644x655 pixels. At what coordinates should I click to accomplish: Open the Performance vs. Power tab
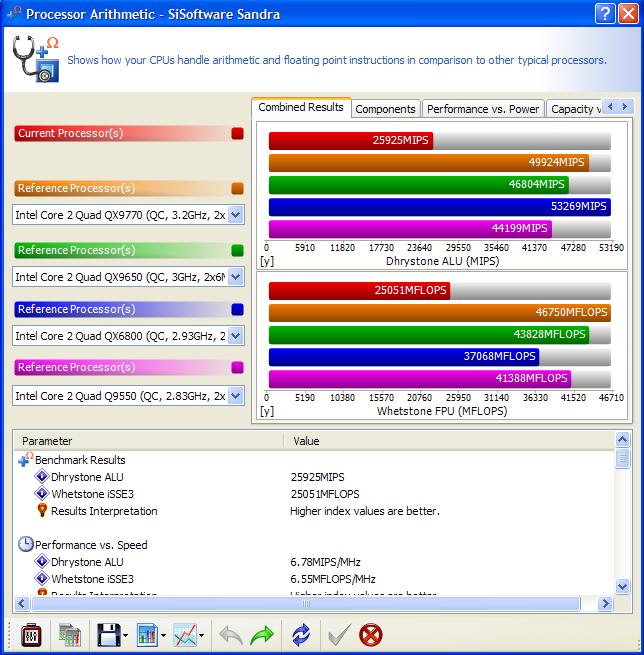pyautogui.click(x=483, y=109)
